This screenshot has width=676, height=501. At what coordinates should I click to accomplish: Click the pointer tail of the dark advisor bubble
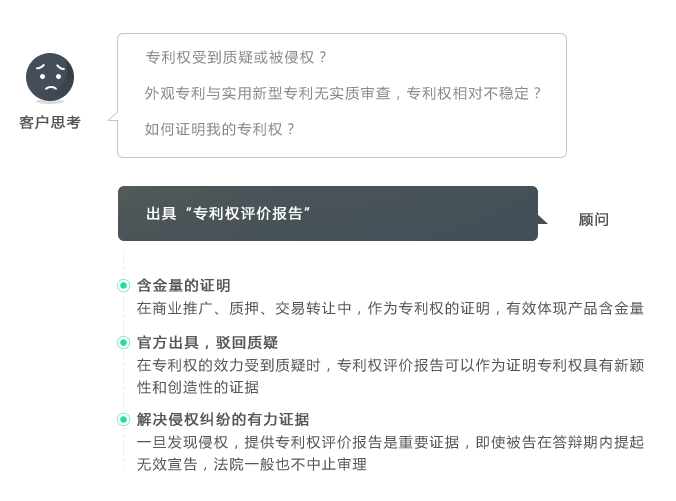(542, 219)
